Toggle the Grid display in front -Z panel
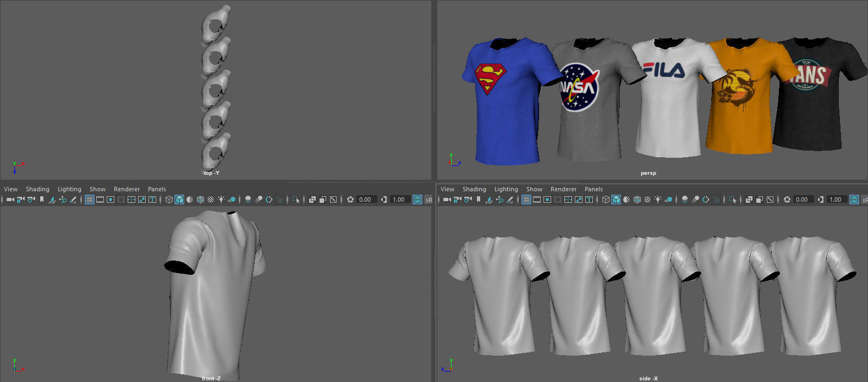 click(89, 200)
